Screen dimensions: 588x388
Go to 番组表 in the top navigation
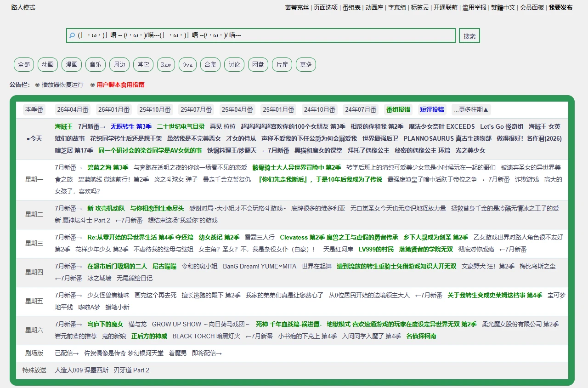pyautogui.click(x=351, y=7)
